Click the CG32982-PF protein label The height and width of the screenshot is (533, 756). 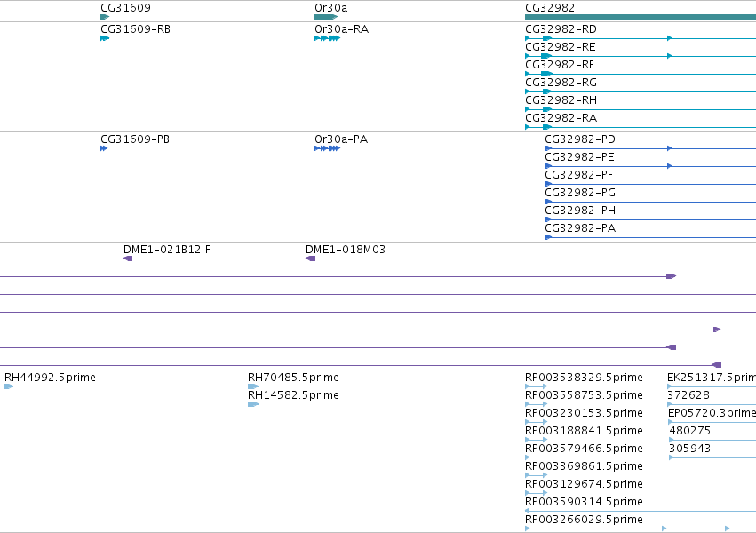pyautogui.click(x=579, y=175)
